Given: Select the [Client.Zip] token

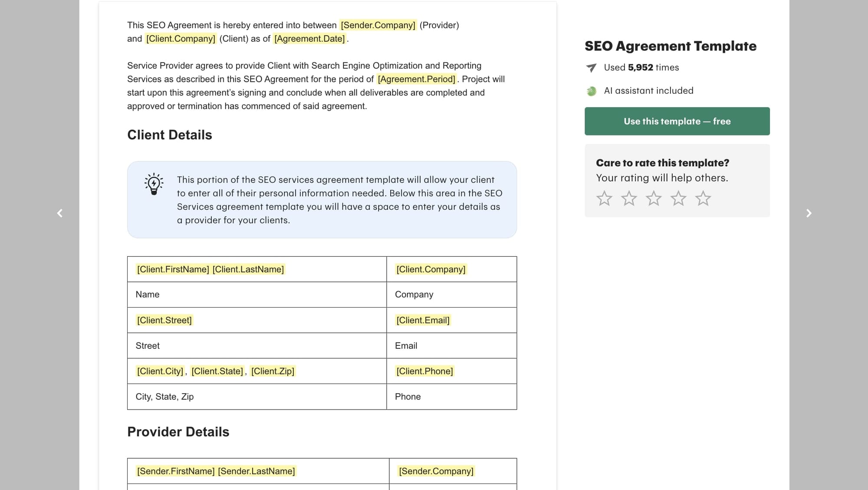Looking at the screenshot, I should (273, 371).
